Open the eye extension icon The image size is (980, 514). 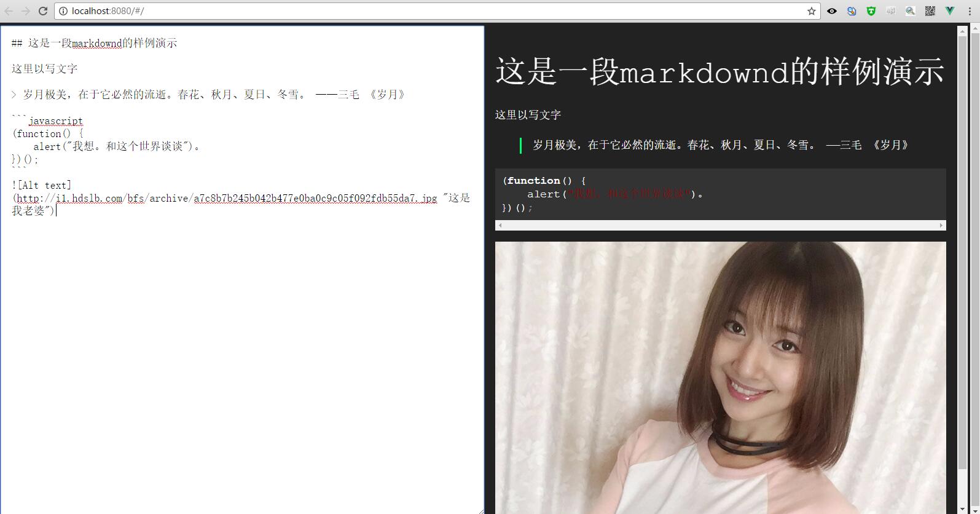pos(832,11)
